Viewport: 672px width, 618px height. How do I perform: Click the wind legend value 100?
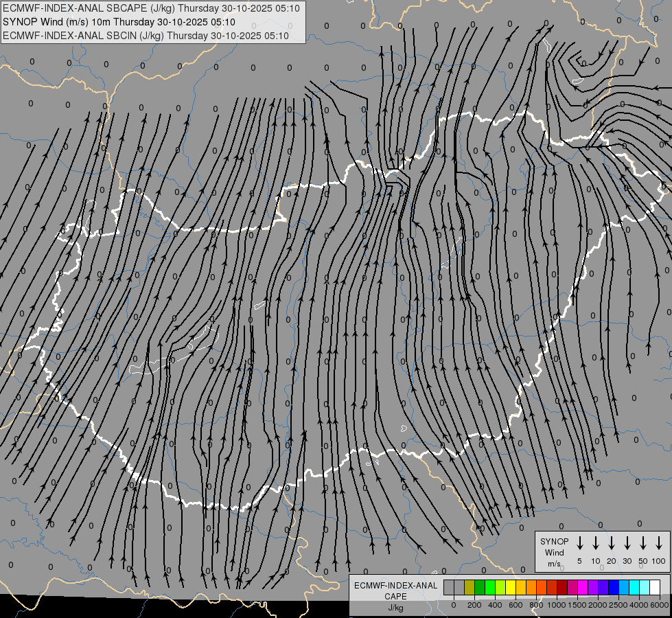click(x=659, y=561)
